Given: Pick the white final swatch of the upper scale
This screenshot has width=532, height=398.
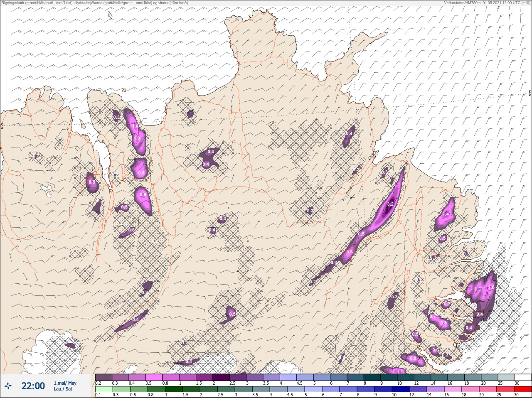Looking at the screenshot, I should pos(522,378).
